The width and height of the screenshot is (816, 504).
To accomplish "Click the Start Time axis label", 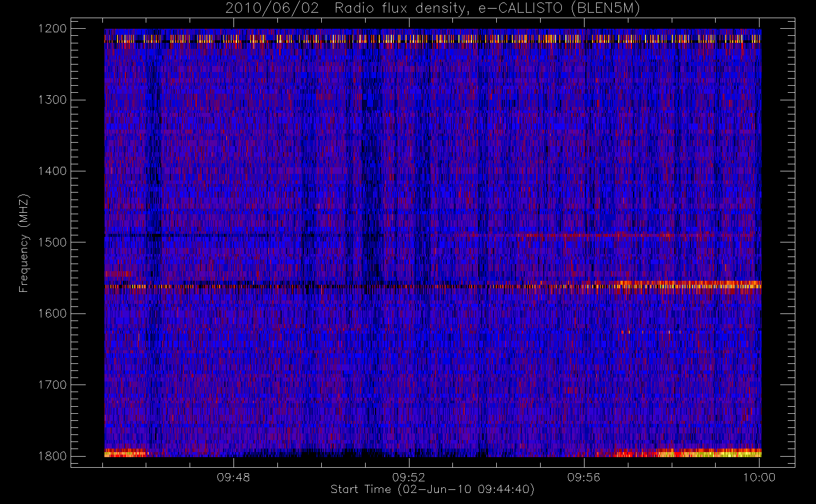I will point(432,489).
